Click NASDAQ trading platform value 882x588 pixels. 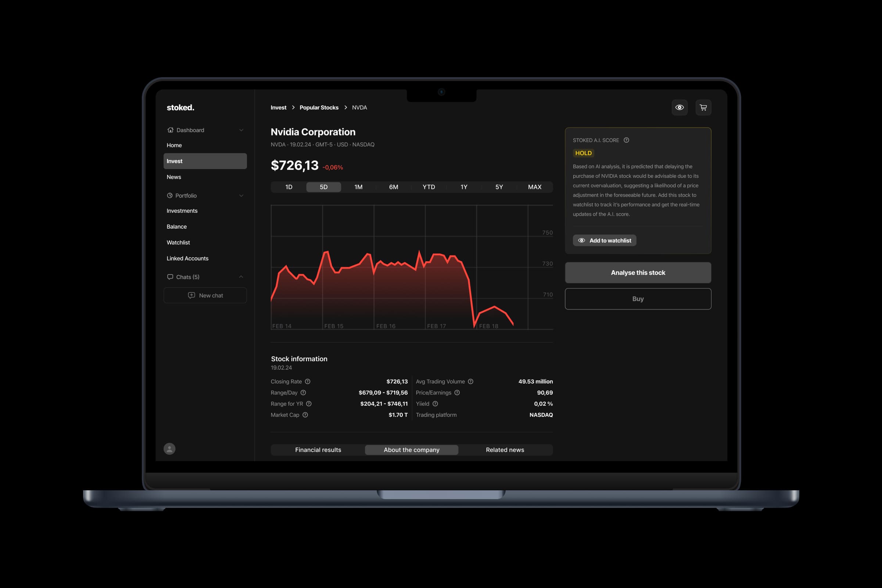tap(541, 415)
